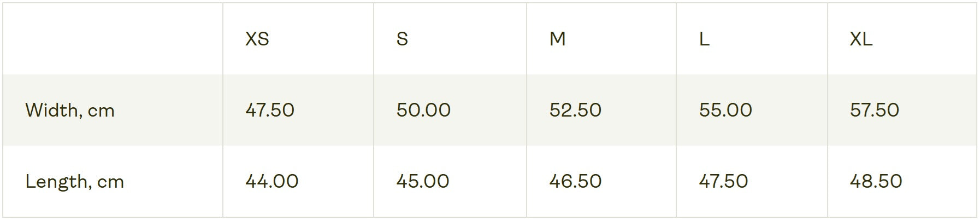Viewport: 980px width, 220px height.
Task: Click the empty top-left header cell
Action: point(113,39)
